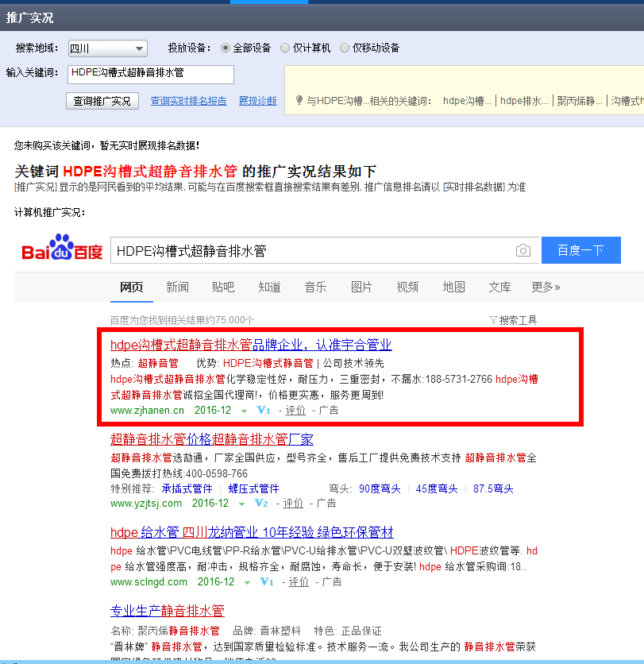Switch to 知道 tab
The width and height of the screenshot is (644, 664).
coord(269,287)
